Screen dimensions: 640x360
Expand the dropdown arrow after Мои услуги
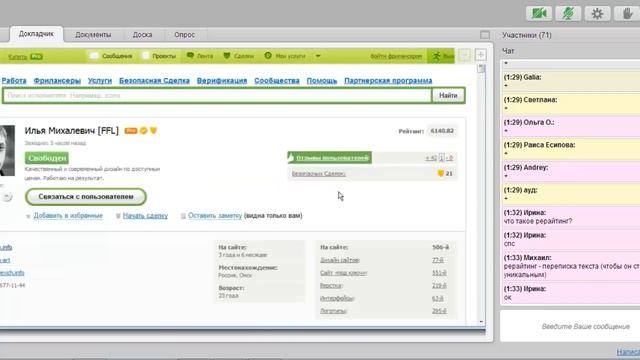click(318, 56)
